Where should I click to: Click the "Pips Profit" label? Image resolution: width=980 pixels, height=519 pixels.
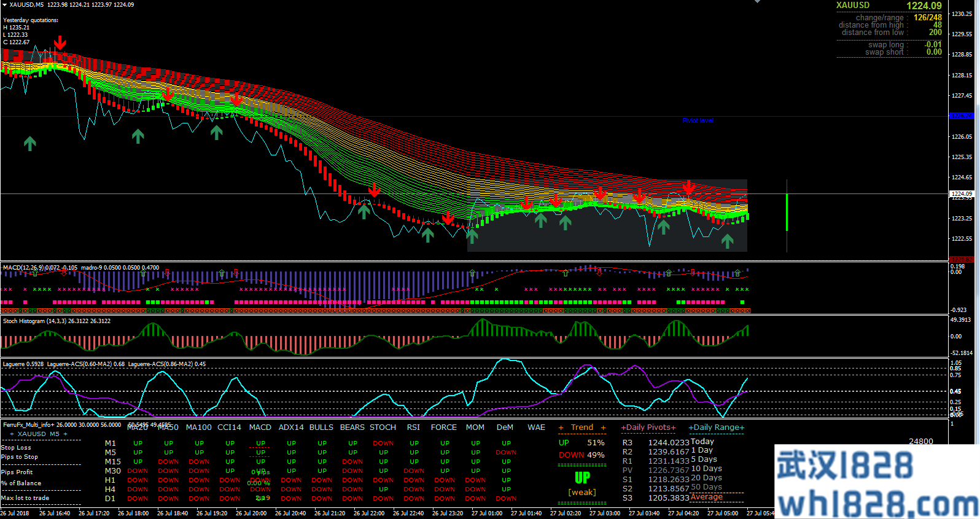coord(17,472)
